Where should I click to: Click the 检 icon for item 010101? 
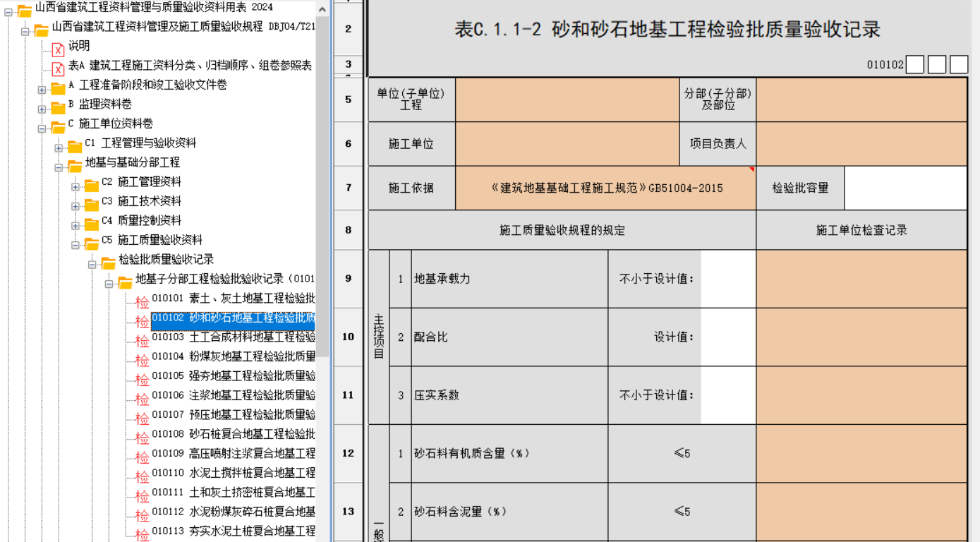(142, 302)
